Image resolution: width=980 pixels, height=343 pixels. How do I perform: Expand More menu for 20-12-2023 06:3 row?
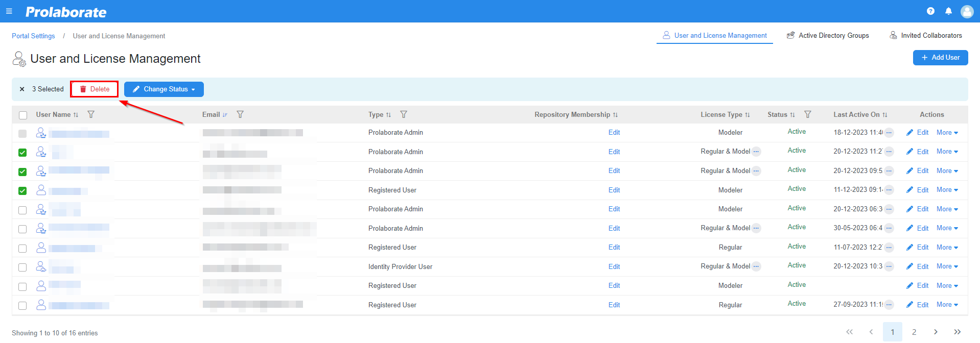[947, 209]
